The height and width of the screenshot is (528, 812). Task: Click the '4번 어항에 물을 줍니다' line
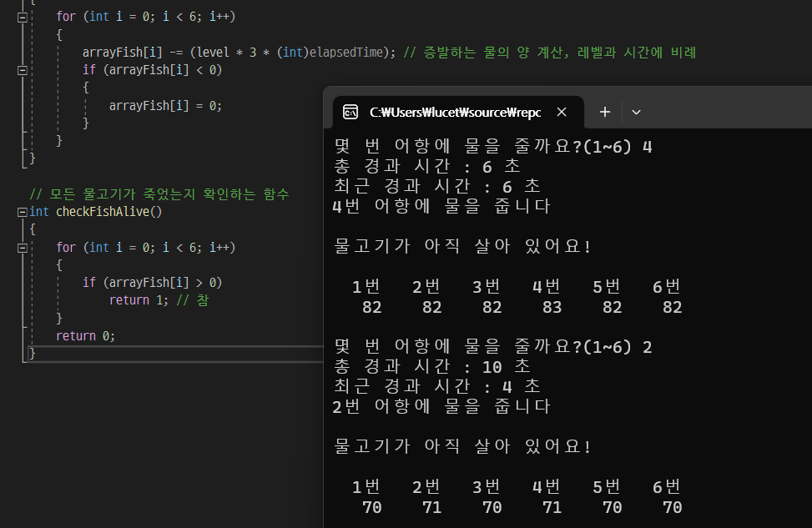tap(441, 206)
